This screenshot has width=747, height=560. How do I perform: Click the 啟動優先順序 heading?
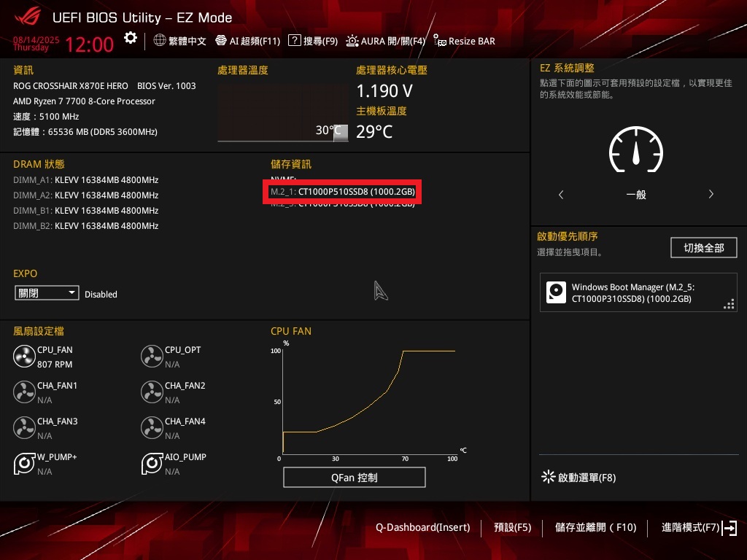click(568, 236)
